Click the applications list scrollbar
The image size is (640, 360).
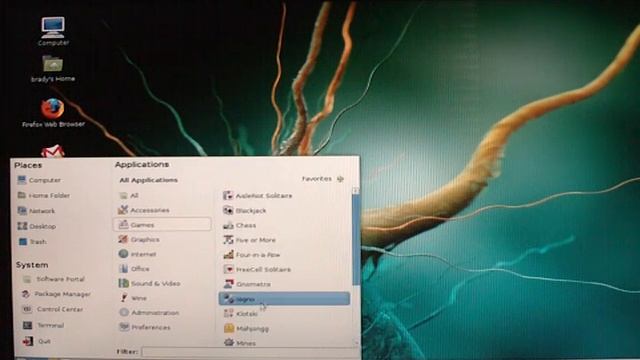(x=356, y=240)
